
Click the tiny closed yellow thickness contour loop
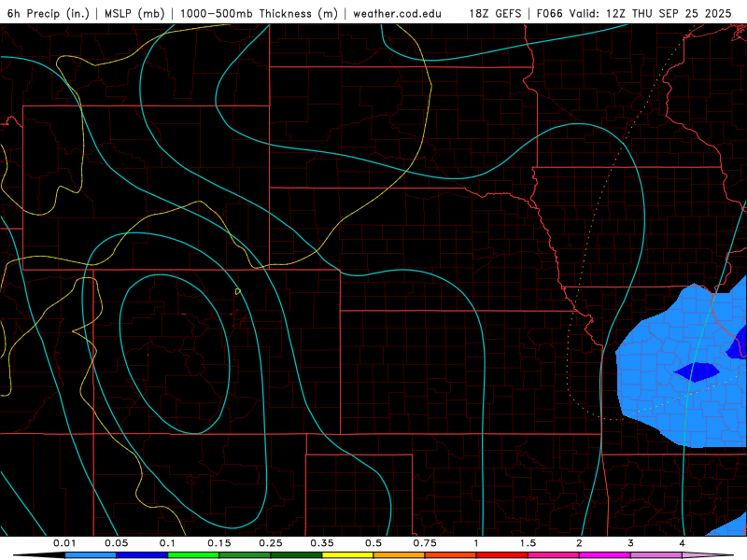238,291
